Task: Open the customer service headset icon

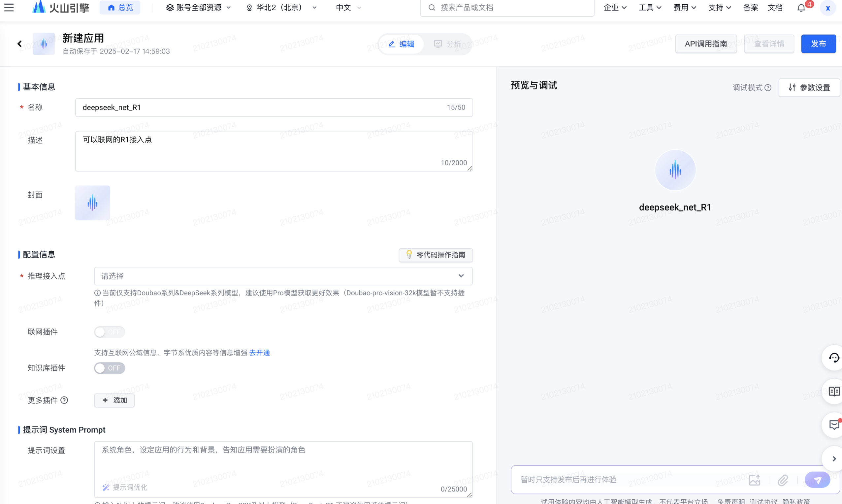Action: (x=834, y=358)
